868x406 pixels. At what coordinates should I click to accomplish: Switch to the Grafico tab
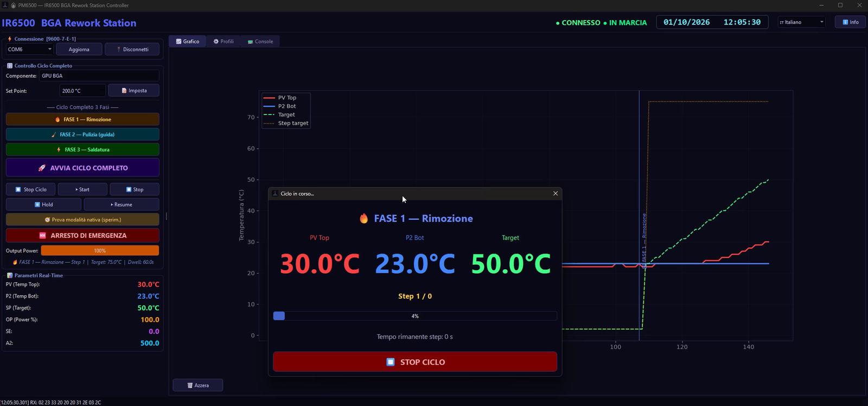tap(188, 41)
